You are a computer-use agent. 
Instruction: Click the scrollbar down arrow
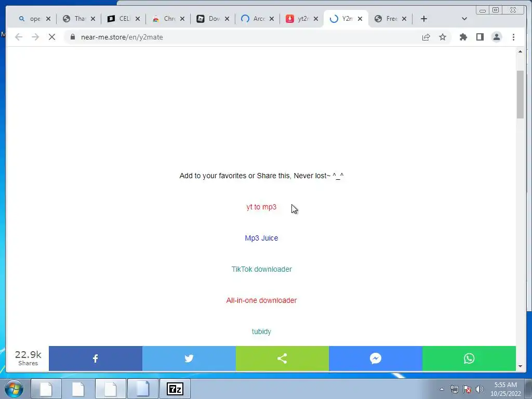[x=520, y=366]
